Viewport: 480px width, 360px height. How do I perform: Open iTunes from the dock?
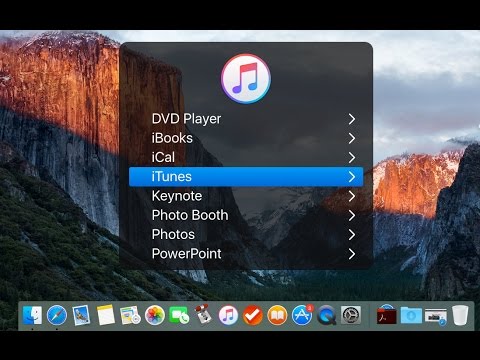[228, 315]
